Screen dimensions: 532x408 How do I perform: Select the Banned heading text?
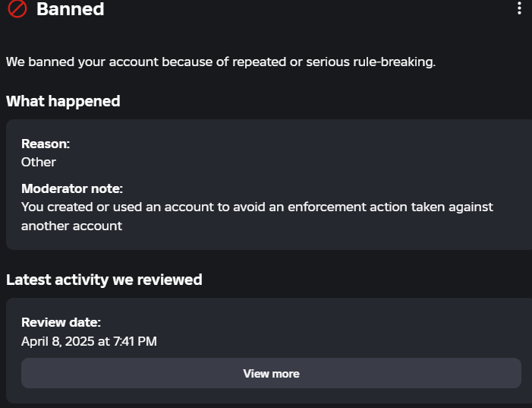click(71, 9)
